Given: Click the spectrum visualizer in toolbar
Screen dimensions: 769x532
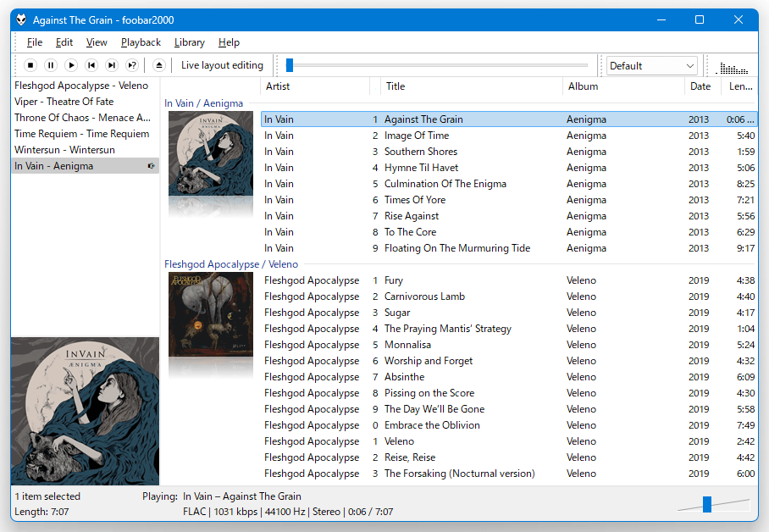Looking at the screenshot, I should pyautogui.click(x=733, y=68).
